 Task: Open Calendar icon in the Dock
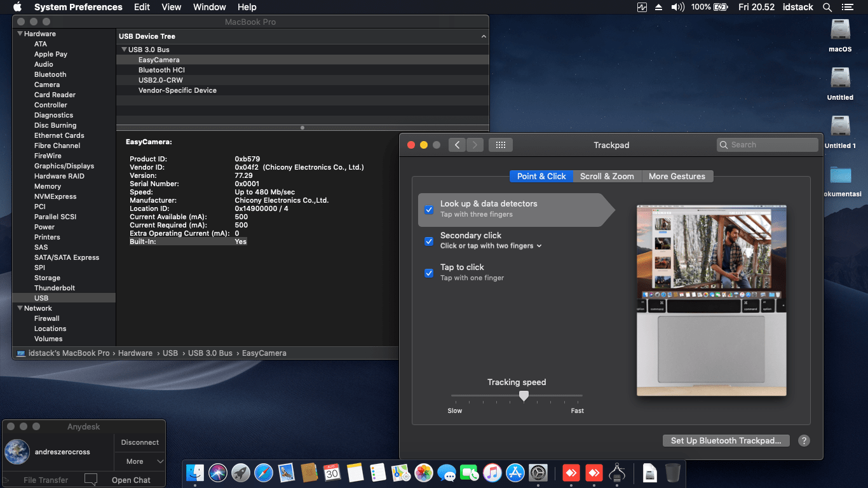point(332,473)
